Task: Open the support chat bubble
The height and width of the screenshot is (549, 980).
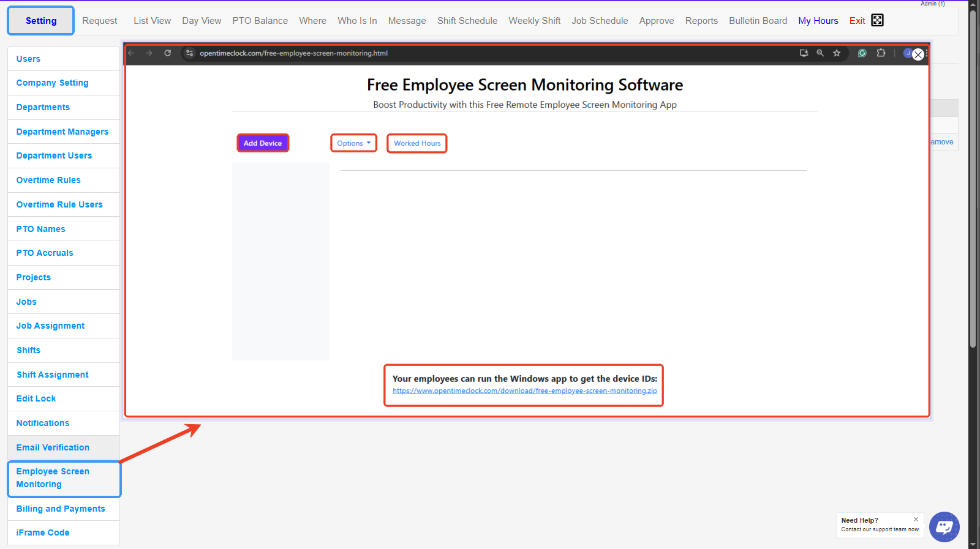Action: click(944, 526)
